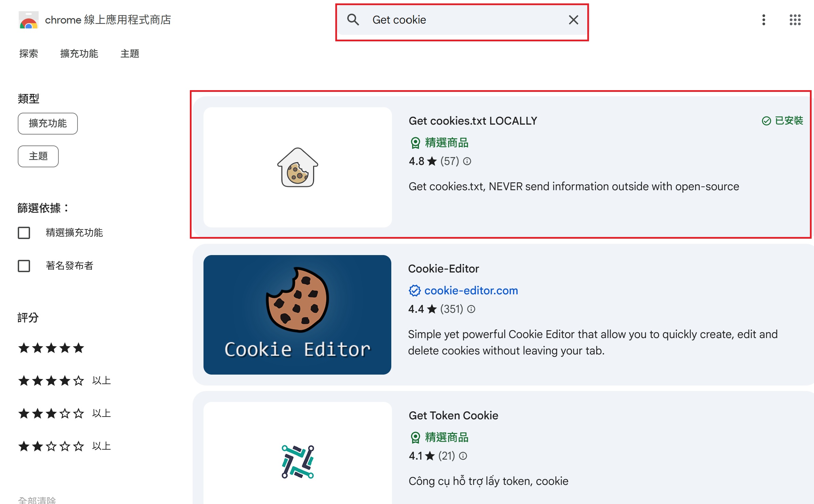Click the verified badge icon beside cookie-editor.com
The width and height of the screenshot is (814, 504).
click(x=415, y=291)
